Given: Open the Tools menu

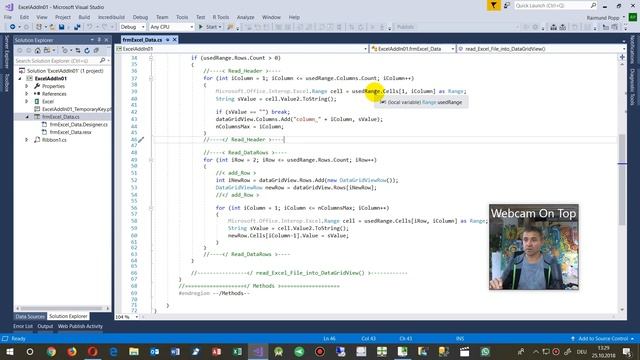Looking at the screenshot, I should [182, 17].
